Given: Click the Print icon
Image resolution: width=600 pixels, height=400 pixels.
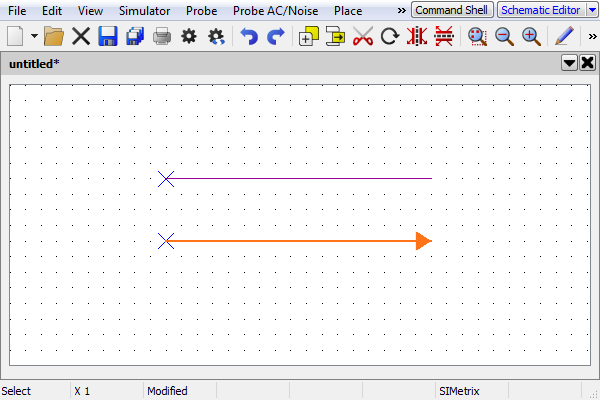Looking at the screenshot, I should [x=162, y=37].
